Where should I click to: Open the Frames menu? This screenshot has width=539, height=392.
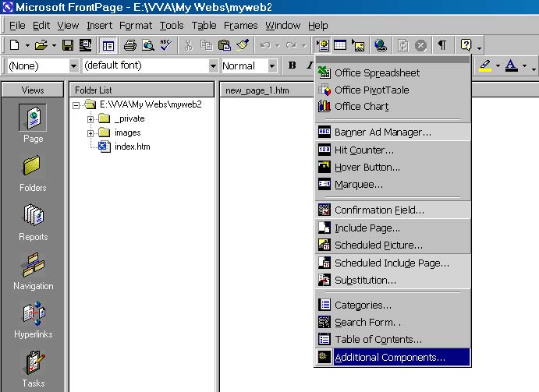tap(240, 26)
